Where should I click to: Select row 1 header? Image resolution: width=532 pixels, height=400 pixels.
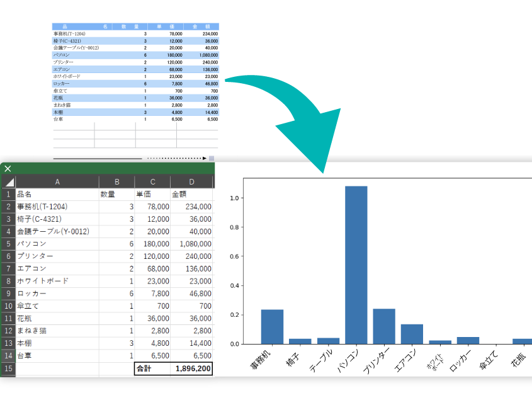pos(8,194)
